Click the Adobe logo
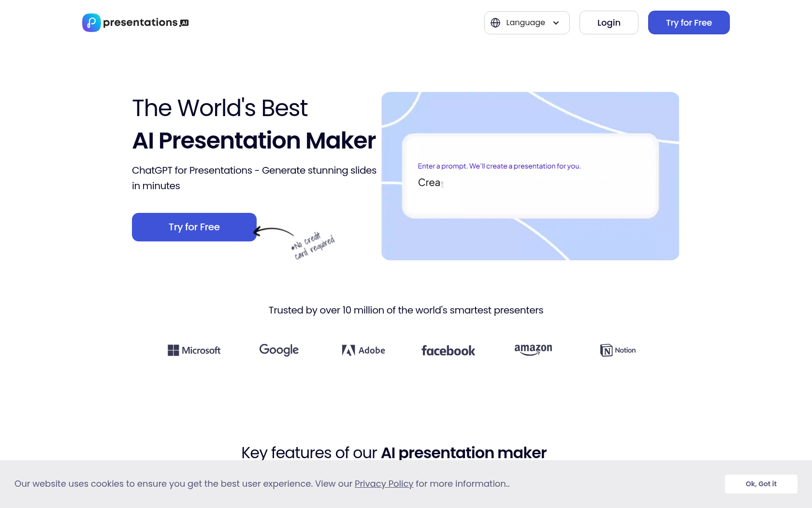Image resolution: width=812 pixels, height=508 pixels. [x=363, y=350]
